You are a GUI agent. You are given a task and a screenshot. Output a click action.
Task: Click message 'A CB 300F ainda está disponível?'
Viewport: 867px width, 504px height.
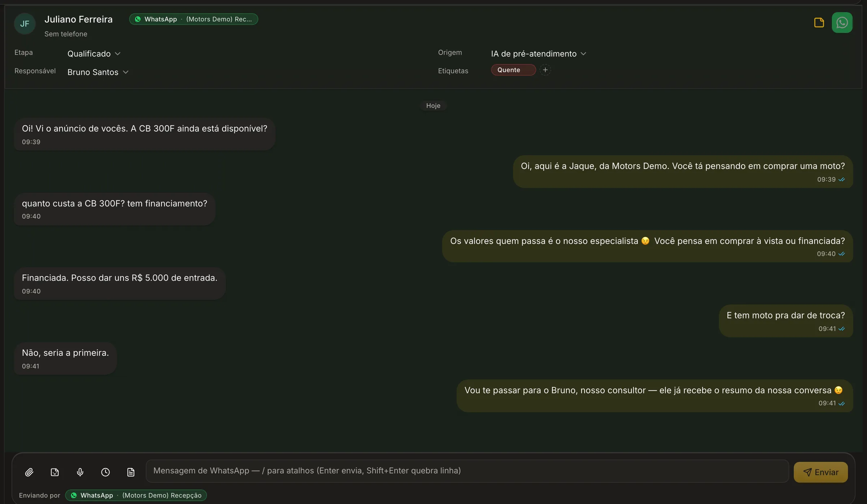[x=144, y=134]
